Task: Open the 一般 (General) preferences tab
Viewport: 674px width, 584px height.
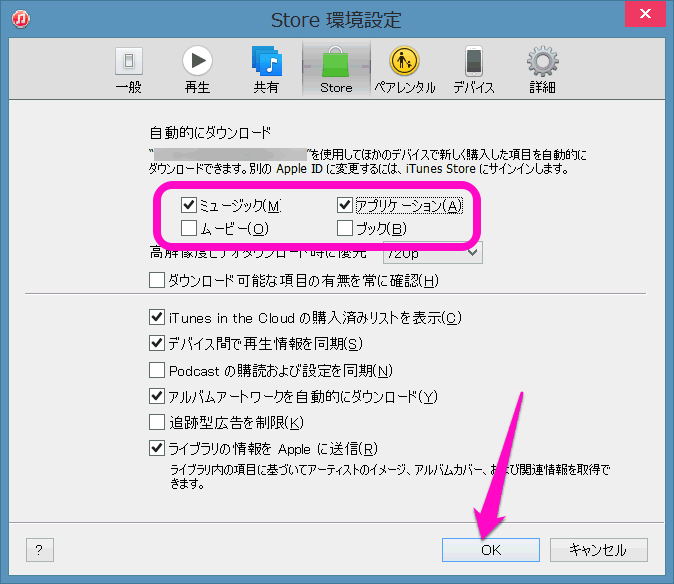Action: pyautogui.click(x=129, y=71)
